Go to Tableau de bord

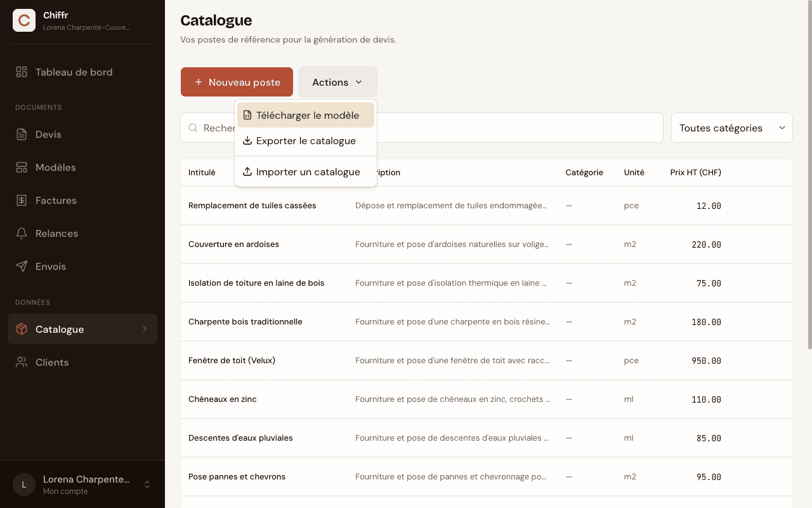82,72
